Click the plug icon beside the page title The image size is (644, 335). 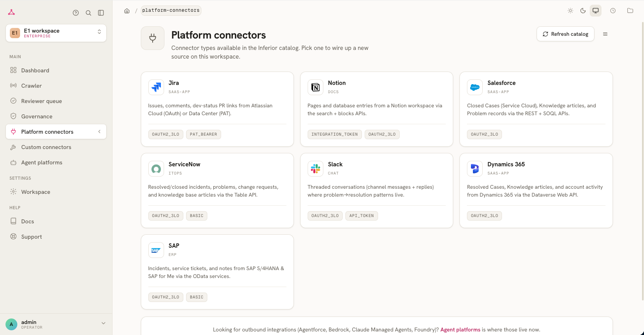(153, 38)
